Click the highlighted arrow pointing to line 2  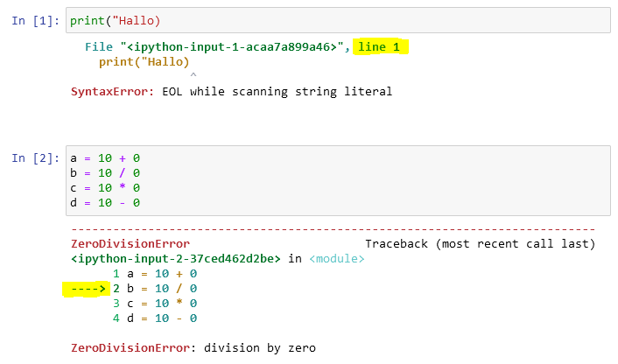click(x=85, y=288)
